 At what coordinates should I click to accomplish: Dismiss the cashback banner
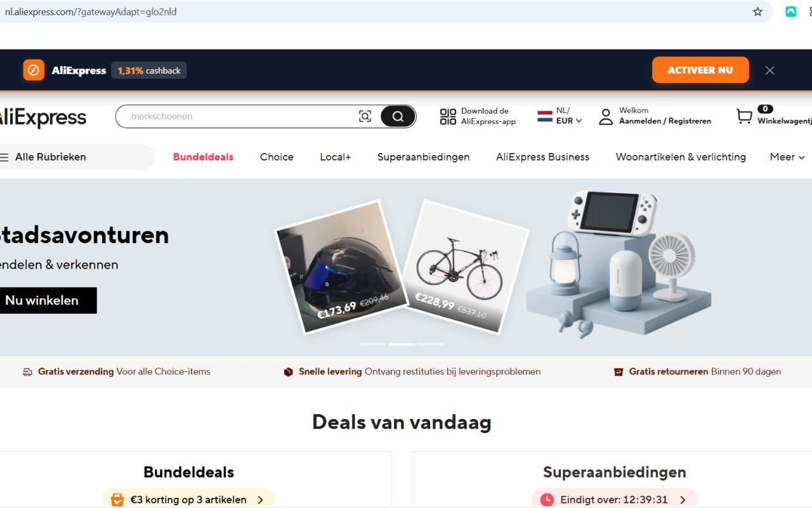(x=769, y=70)
